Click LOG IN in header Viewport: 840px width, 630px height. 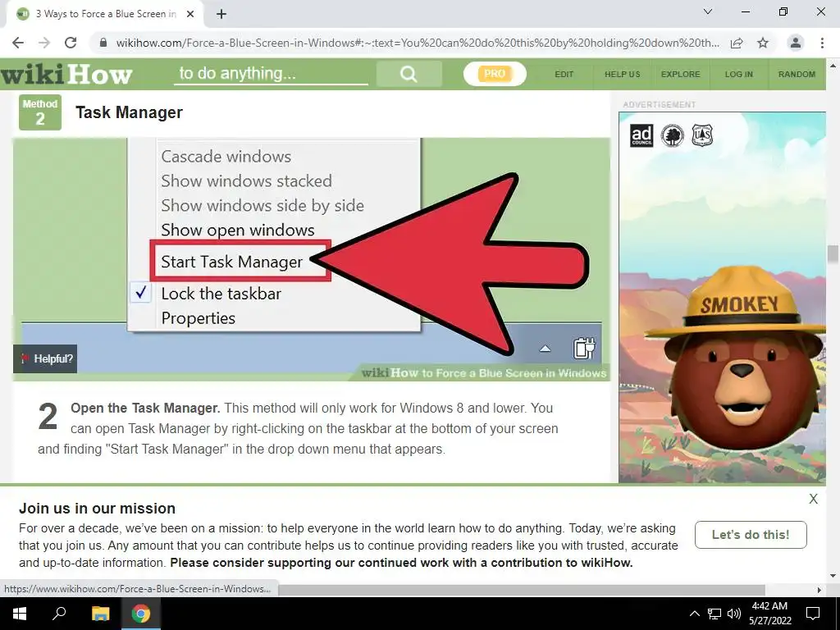point(739,75)
